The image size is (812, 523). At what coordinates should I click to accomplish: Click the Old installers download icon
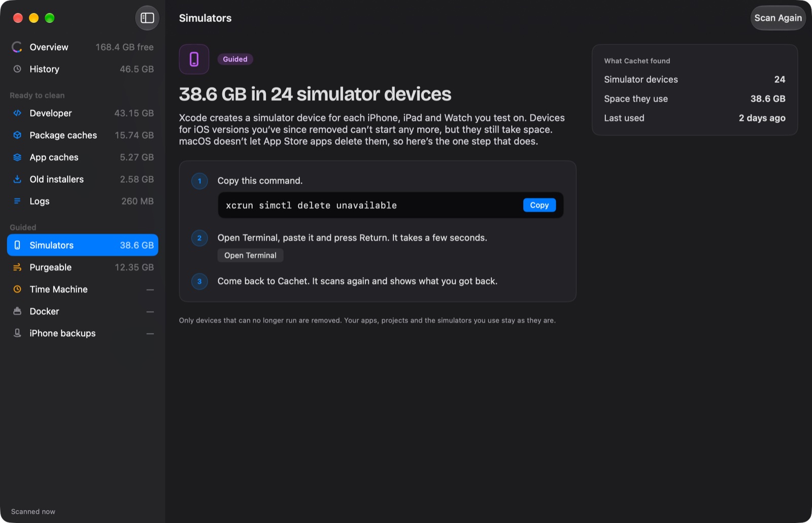tap(17, 179)
